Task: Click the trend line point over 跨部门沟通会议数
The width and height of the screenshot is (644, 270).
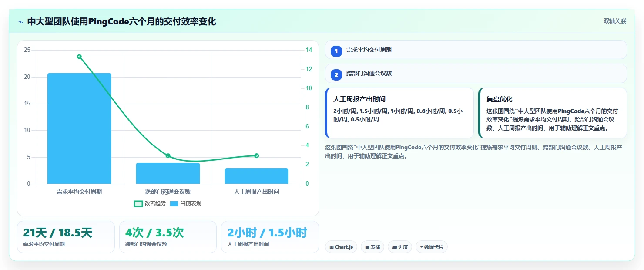Action: 168,156
